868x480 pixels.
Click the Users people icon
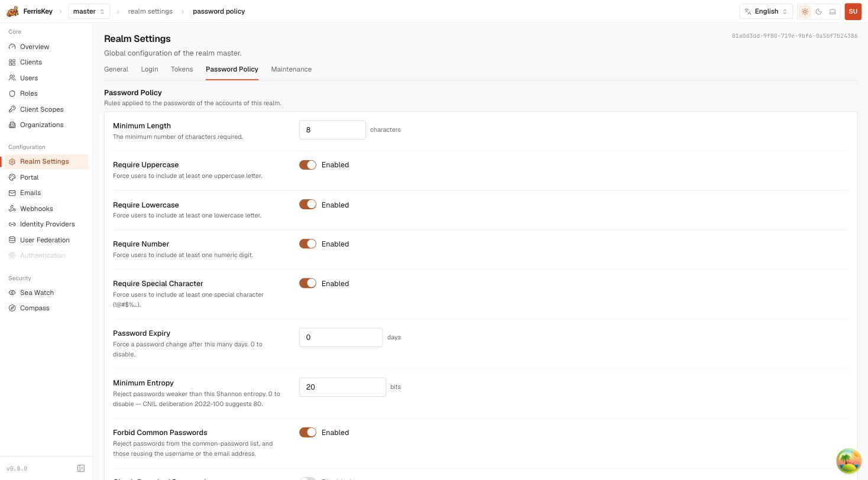pos(12,78)
